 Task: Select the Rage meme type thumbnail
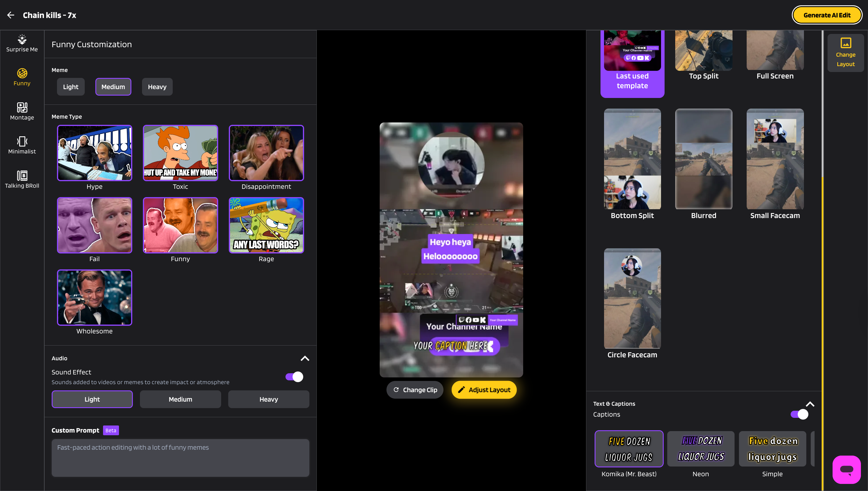point(266,225)
